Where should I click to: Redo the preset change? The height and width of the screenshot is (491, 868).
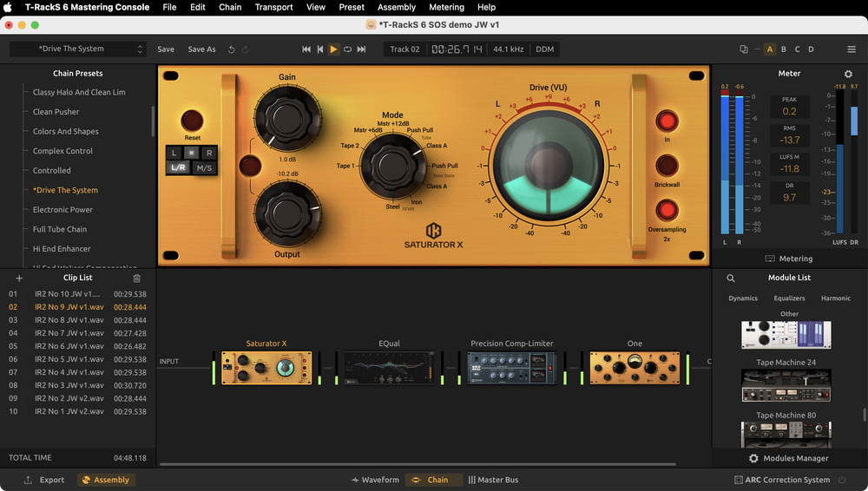[x=246, y=49]
